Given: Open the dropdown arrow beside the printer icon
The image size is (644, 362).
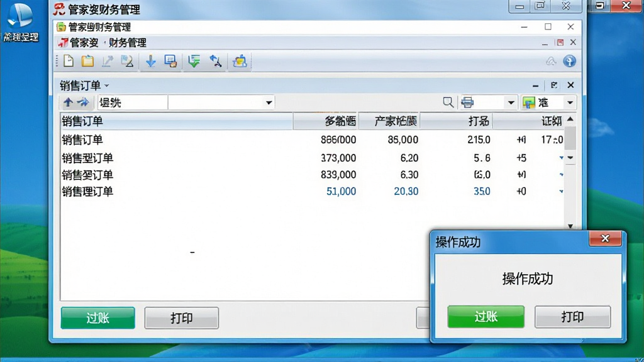Looking at the screenshot, I should [511, 102].
